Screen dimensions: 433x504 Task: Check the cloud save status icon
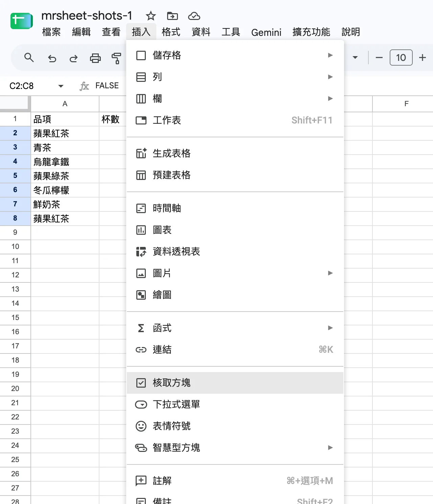[194, 16]
